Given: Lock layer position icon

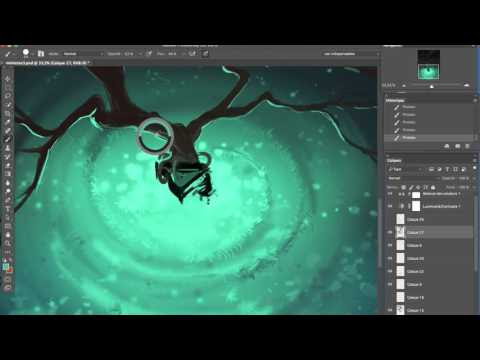Looking at the screenshot, I should pos(418,187).
